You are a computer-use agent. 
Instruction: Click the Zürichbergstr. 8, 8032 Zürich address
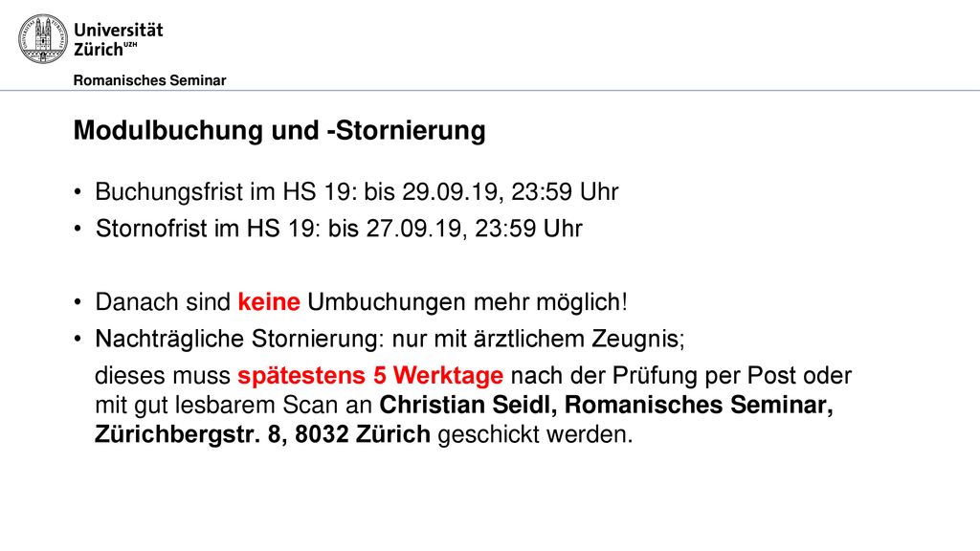(x=262, y=433)
